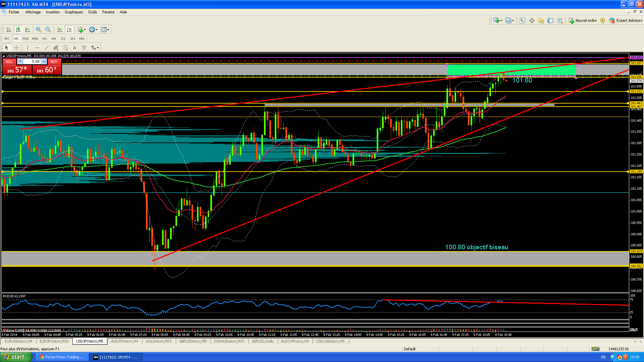Open the Graphiques menu
Image resolution: width=644 pixels, height=362 pixels.
74,12
